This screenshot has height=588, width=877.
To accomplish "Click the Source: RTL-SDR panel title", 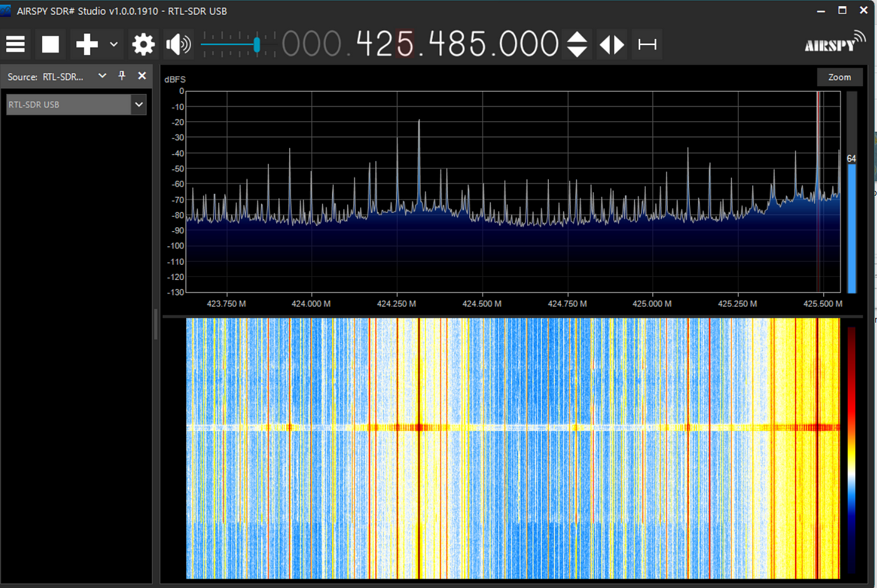I will [45, 77].
